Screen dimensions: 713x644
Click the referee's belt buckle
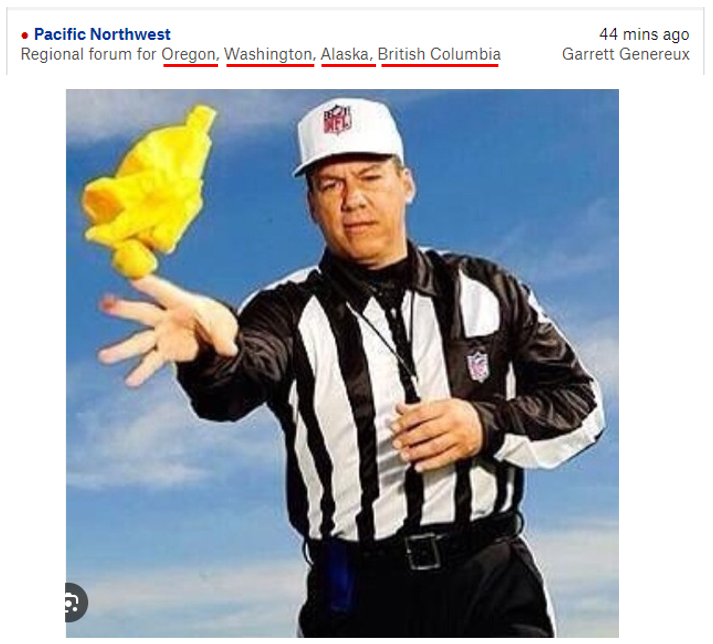[423, 551]
